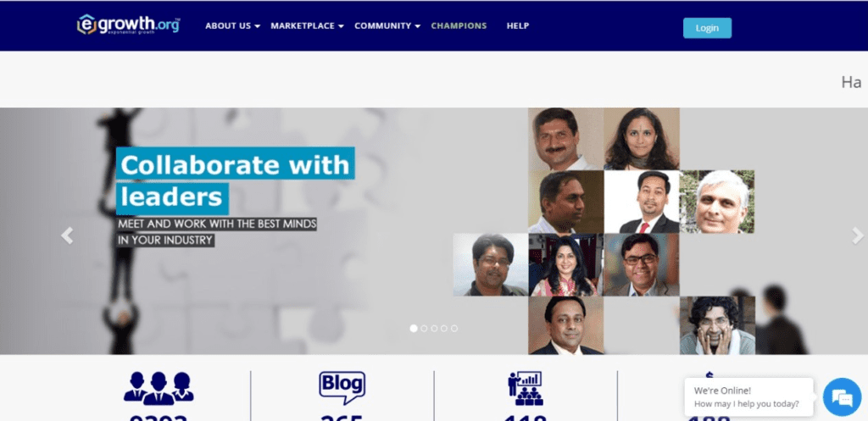Image resolution: width=868 pixels, height=421 pixels.
Task: Click the members people icon
Action: [x=159, y=388]
